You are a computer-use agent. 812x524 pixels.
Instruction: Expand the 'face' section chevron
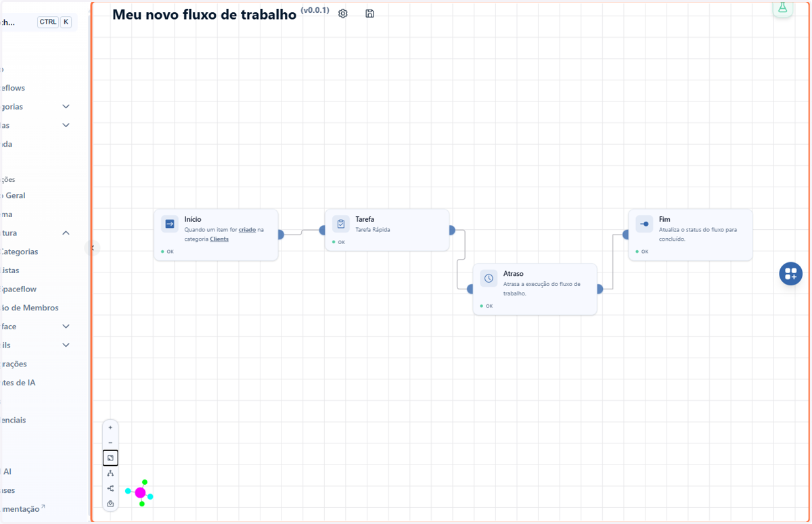(66, 327)
